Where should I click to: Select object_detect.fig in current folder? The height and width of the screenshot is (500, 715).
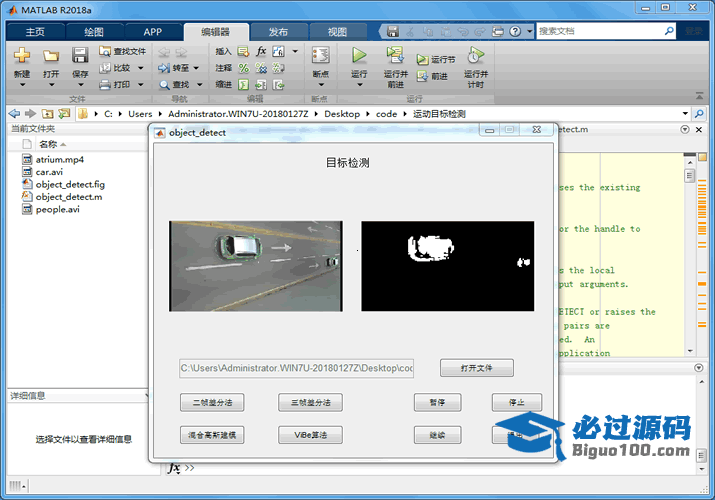tap(70, 185)
